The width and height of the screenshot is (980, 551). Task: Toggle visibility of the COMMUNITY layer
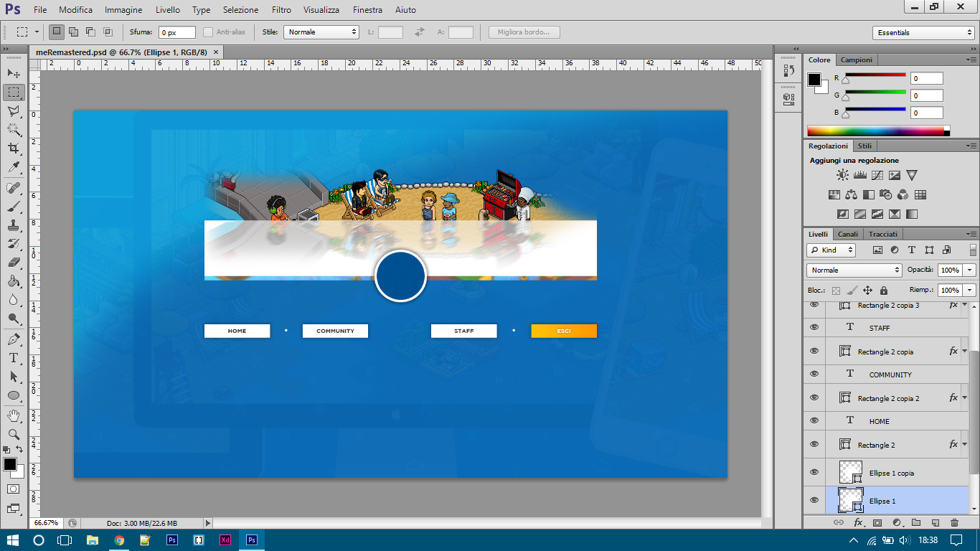coord(814,374)
